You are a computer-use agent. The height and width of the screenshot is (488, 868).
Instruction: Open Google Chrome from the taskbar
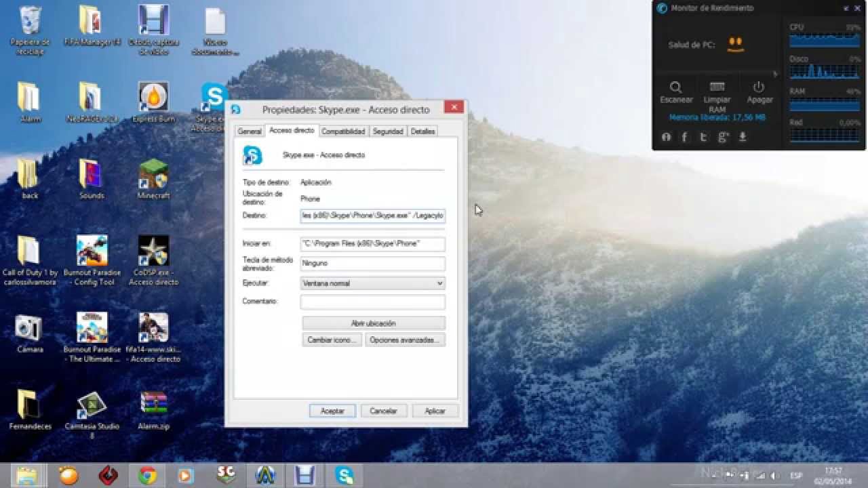[147, 476]
